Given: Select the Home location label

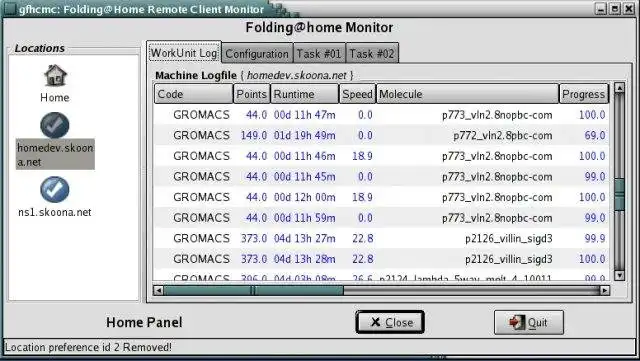Looking at the screenshot, I should (55, 97).
